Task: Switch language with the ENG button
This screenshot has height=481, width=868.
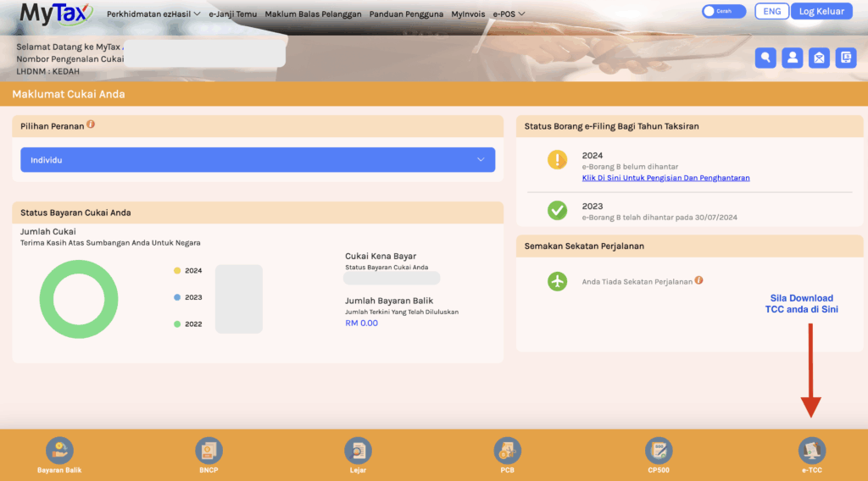Action: click(x=771, y=12)
